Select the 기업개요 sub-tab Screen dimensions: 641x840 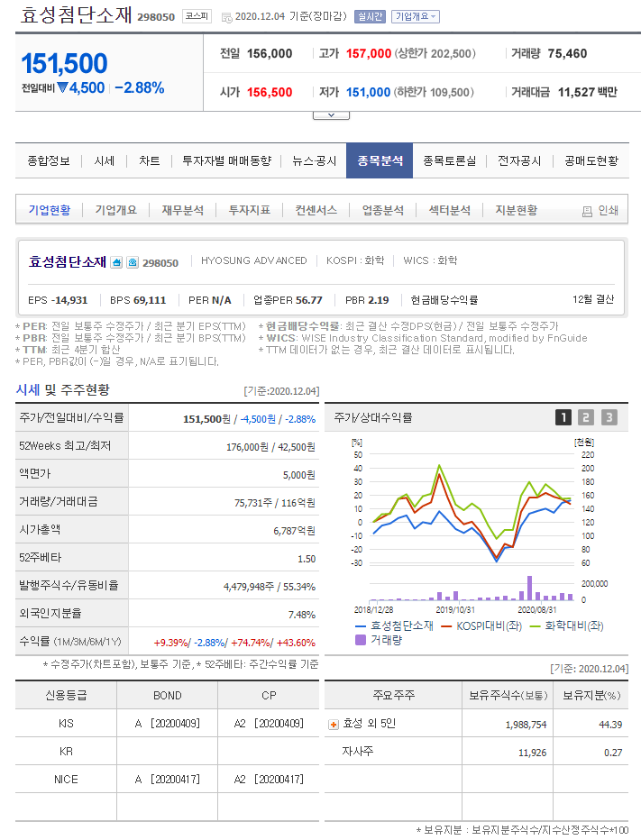(115, 210)
